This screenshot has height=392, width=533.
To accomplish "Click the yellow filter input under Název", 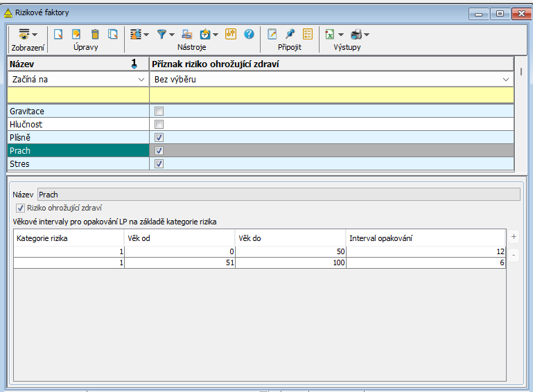I will tap(78, 95).
